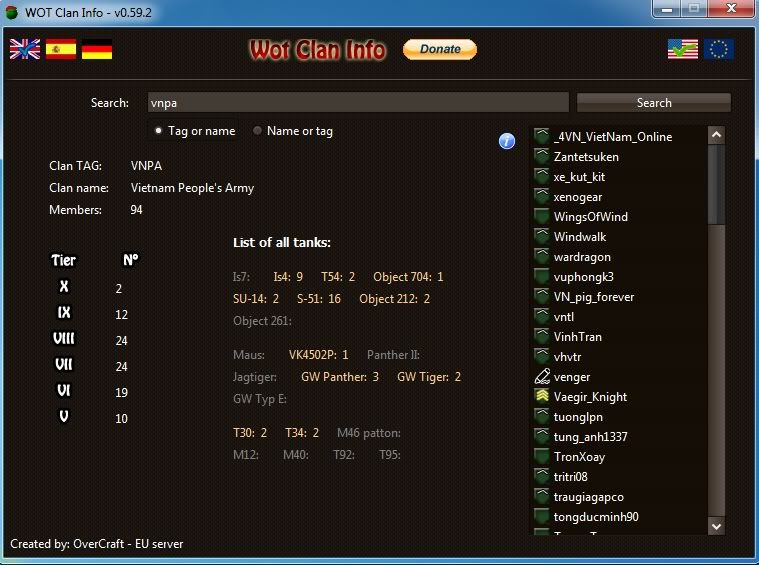Select member tuonglpn in list
The image size is (759, 565).
coord(578,417)
